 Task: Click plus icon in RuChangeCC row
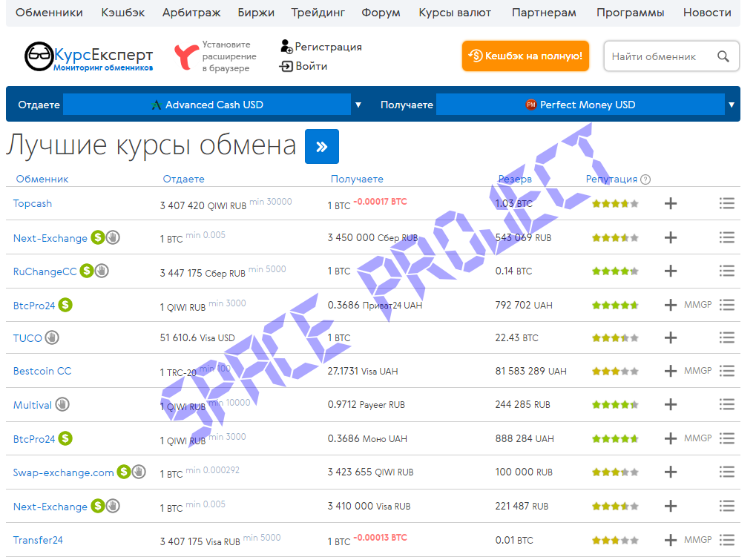pyautogui.click(x=670, y=271)
